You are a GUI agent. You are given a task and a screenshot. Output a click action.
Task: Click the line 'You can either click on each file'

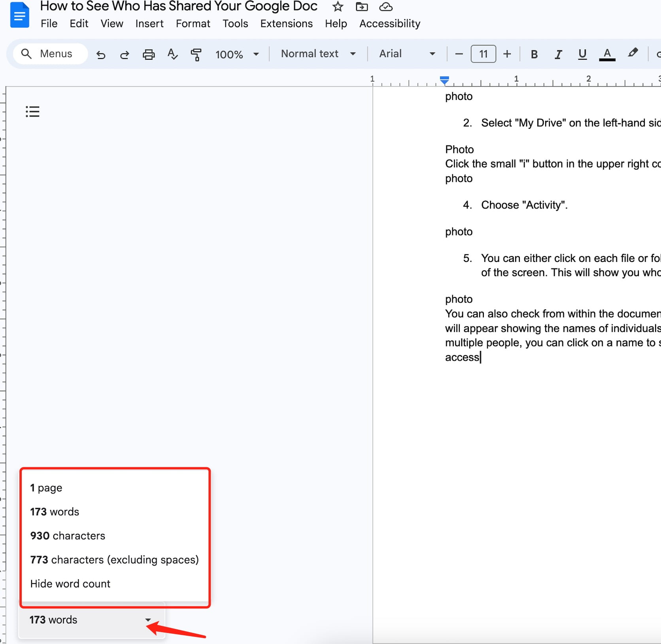click(x=571, y=258)
